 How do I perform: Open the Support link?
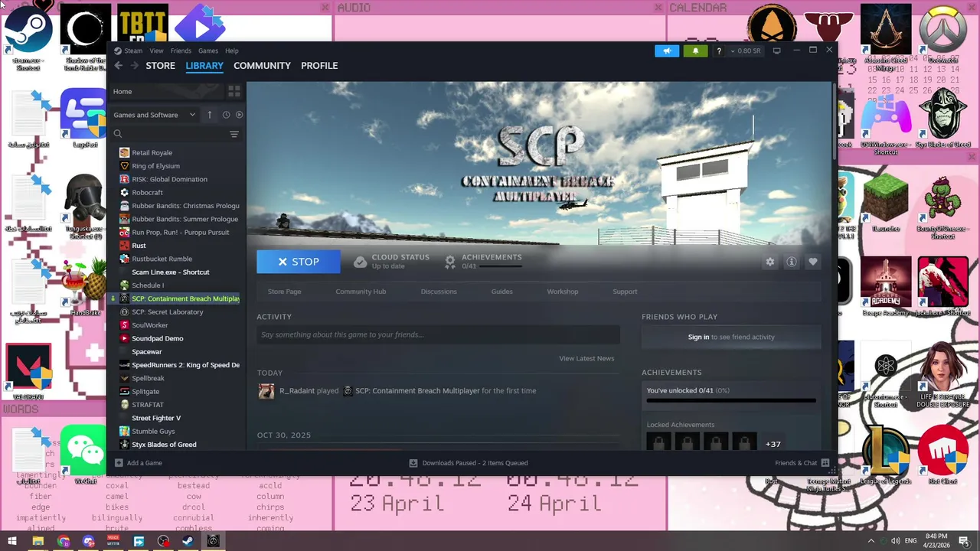(x=625, y=292)
